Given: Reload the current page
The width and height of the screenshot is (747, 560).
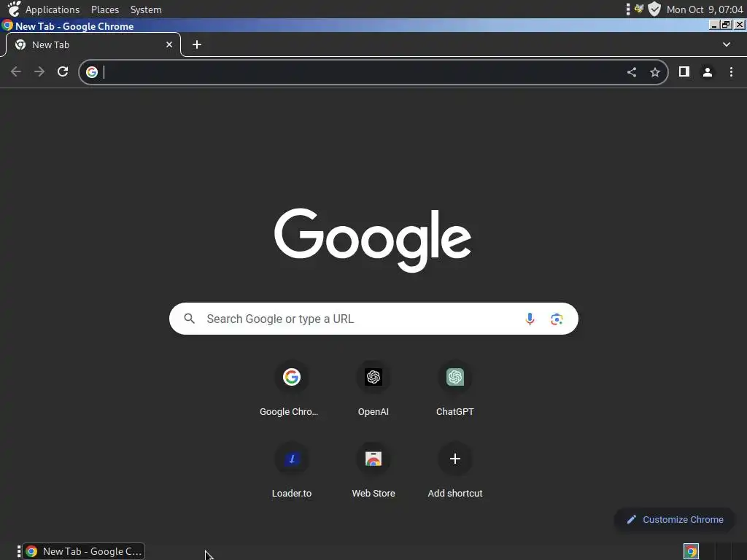Looking at the screenshot, I should 63,72.
